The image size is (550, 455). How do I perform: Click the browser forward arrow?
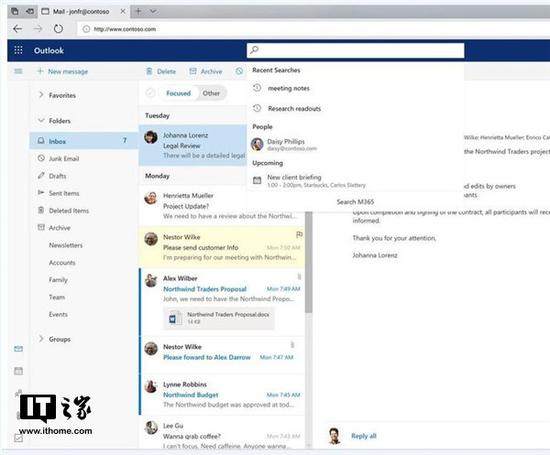pos(38,29)
